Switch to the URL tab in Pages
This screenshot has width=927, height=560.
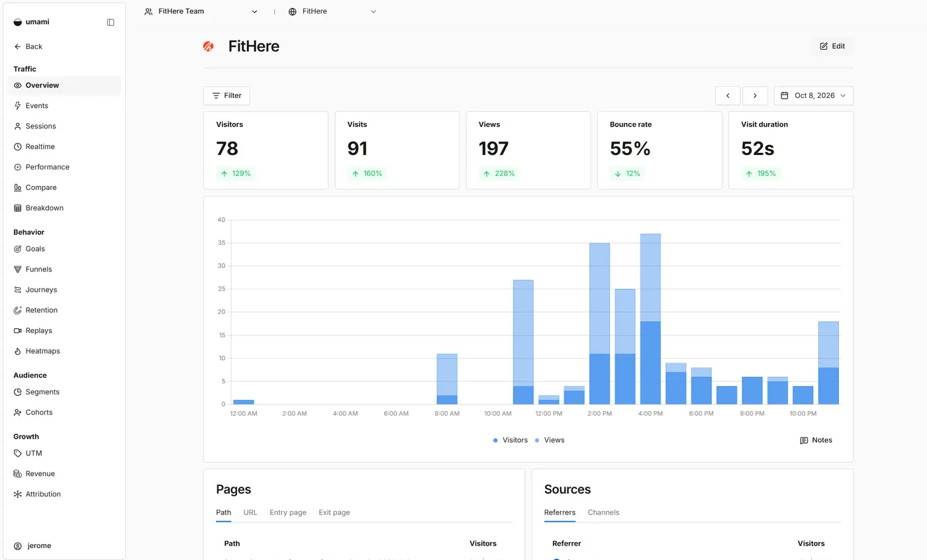(250, 512)
